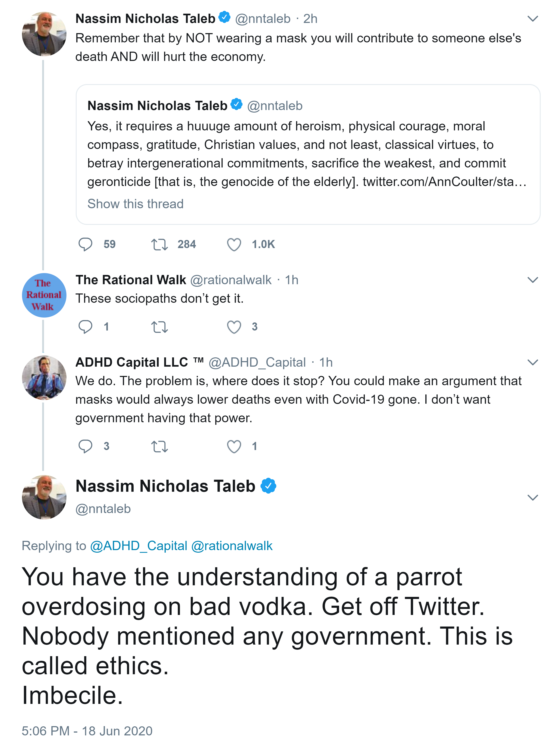Open the chevron menu on ADHD Capital tweet
Image resolution: width=556 pixels, height=756 pixels.
532,362
